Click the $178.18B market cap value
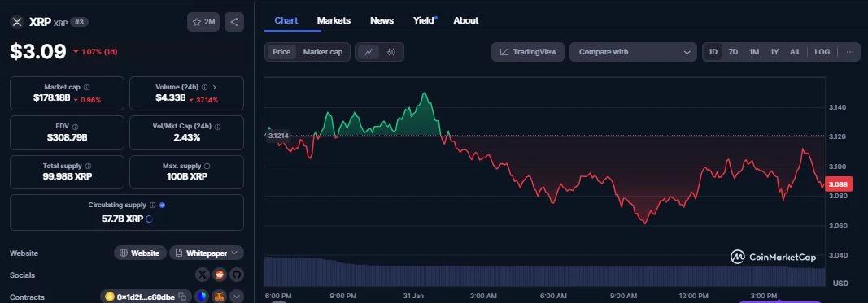The width and height of the screenshot is (868, 303). [51, 97]
